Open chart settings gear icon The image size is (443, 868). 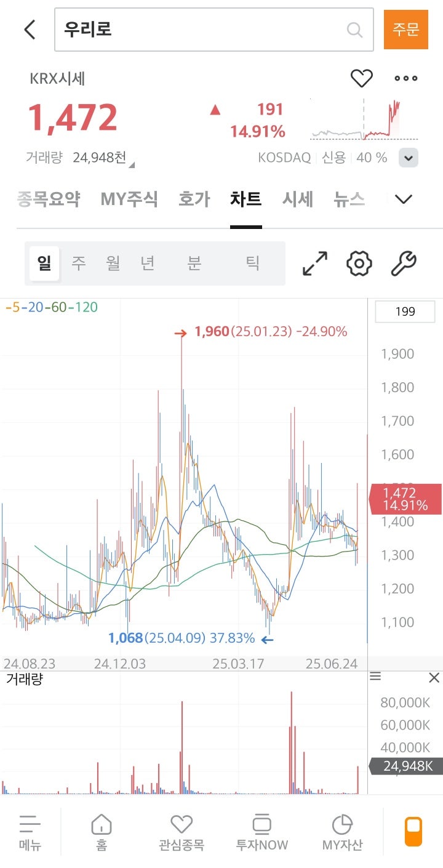[359, 263]
